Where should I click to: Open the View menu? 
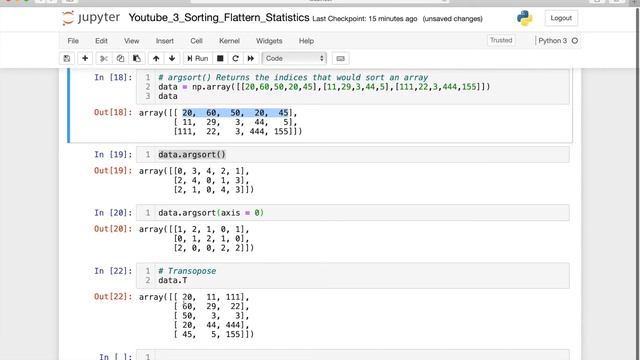(x=131, y=41)
